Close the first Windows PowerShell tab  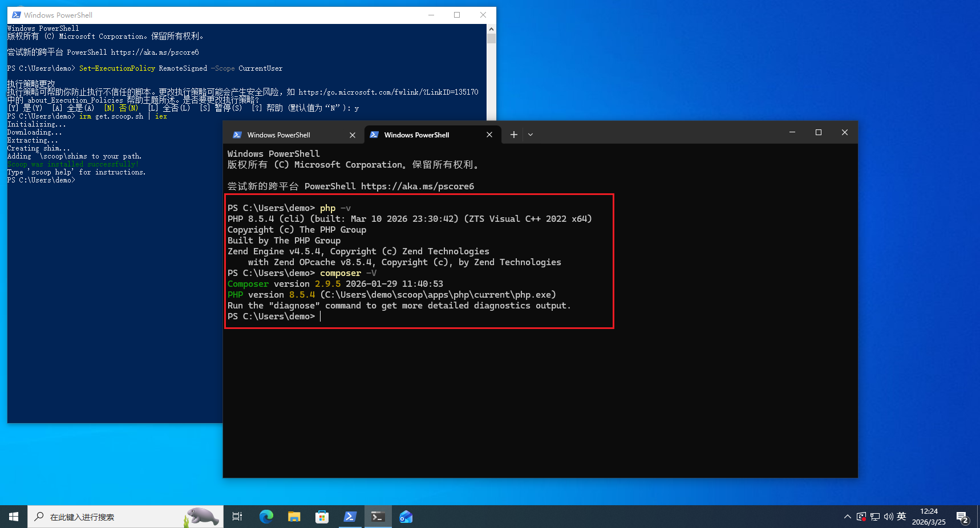pos(353,135)
